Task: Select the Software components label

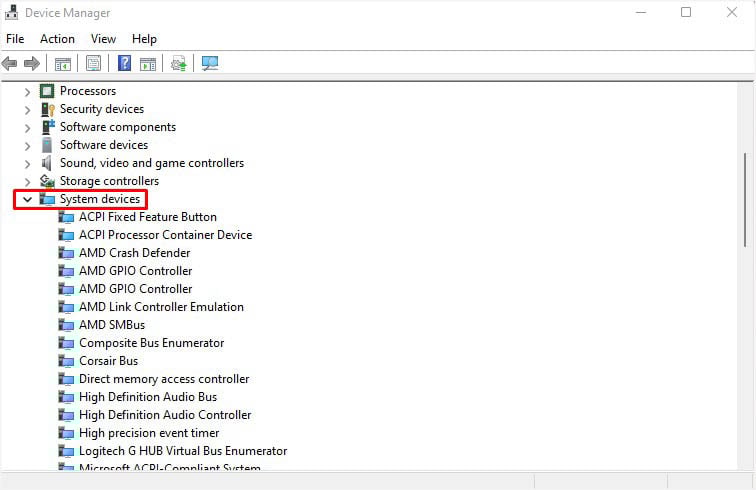Action: click(x=118, y=127)
